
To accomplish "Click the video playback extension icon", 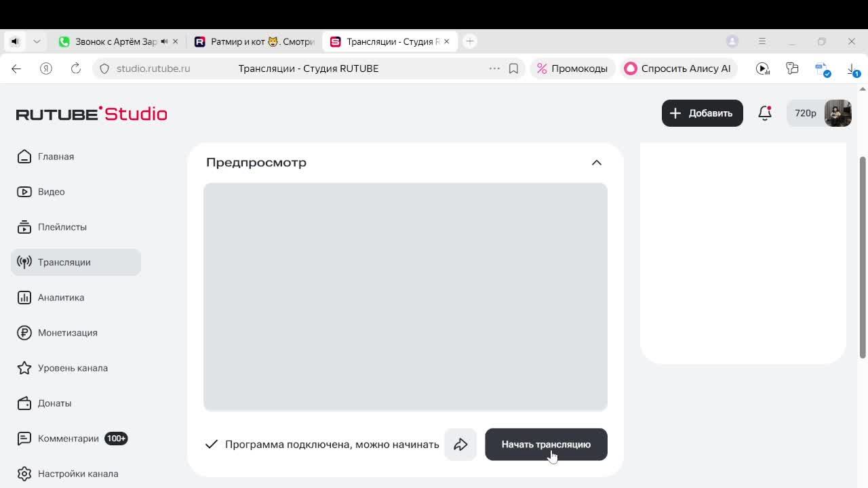I will [763, 68].
